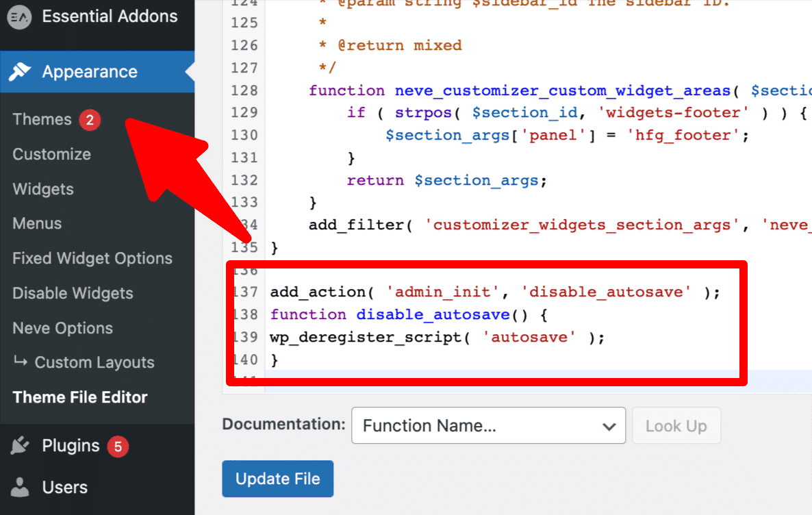The height and width of the screenshot is (515, 812).
Task: Click the Appearance paintbrush icon
Action: (x=20, y=72)
